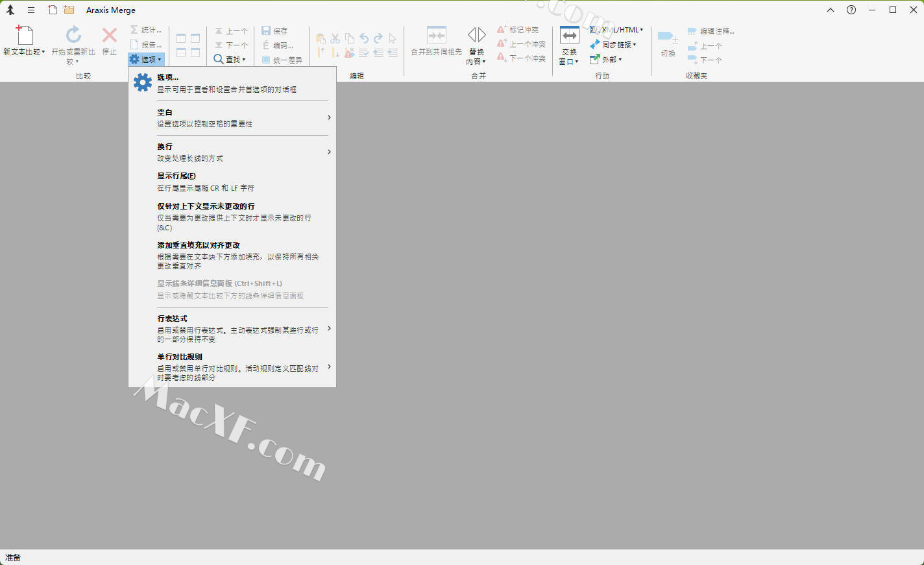
Task: Open the 新文本比较 dropdown arrow
Action: [x=43, y=52]
